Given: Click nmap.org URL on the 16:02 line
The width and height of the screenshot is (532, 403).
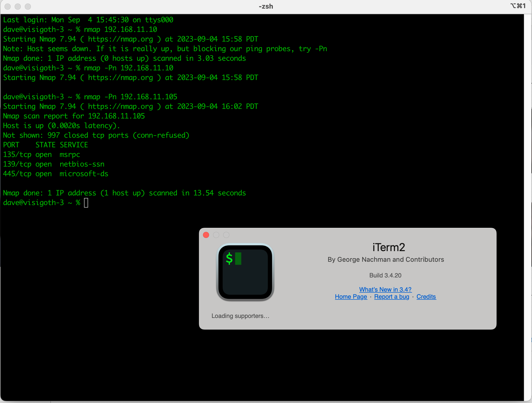Looking at the screenshot, I should click(x=120, y=107).
